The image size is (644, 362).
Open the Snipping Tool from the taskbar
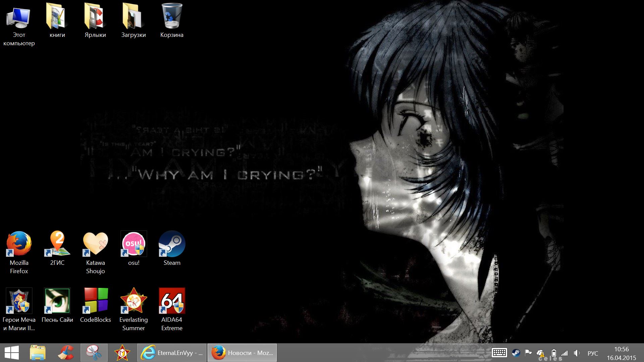click(94, 353)
